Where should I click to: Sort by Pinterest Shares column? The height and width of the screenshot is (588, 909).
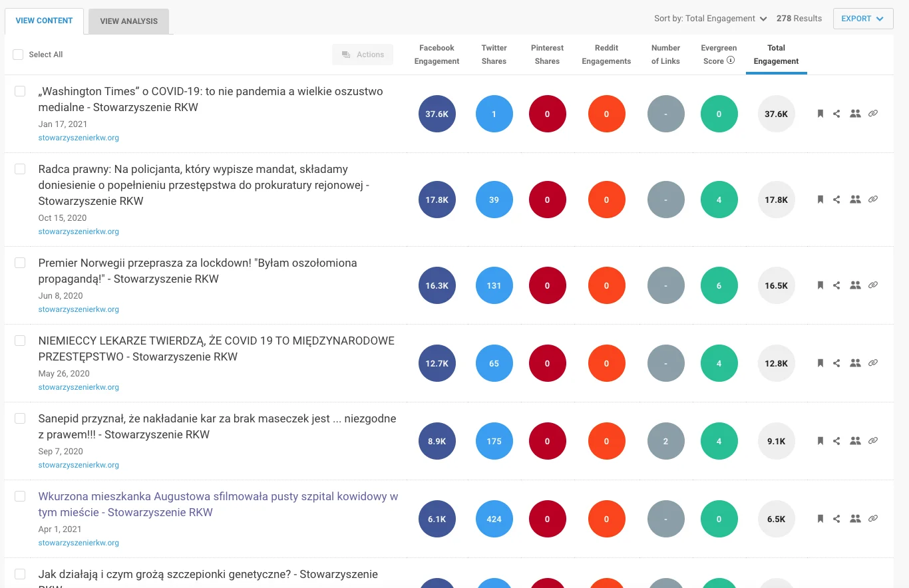[x=547, y=55]
